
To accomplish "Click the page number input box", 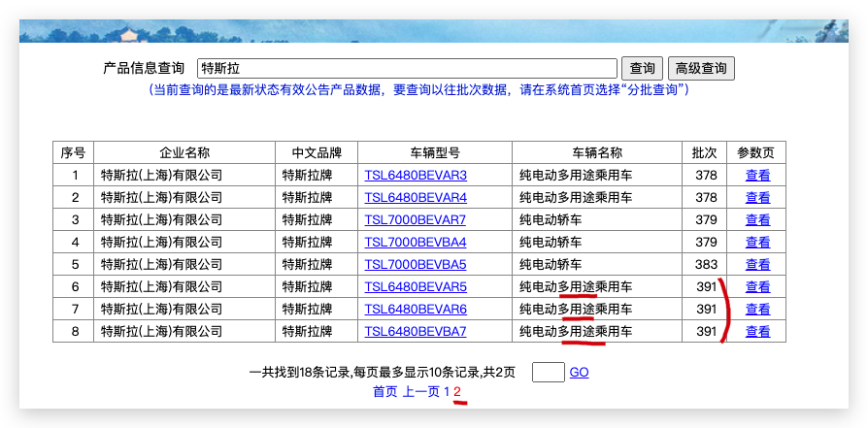I will [x=548, y=372].
